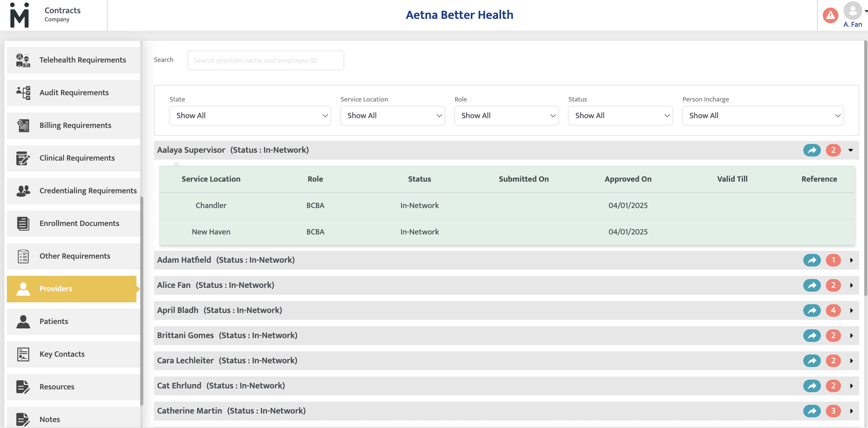868x428 pixels.
Task: Click the share arrow for Aalaya Supervisor
Action: coord(812,150)
